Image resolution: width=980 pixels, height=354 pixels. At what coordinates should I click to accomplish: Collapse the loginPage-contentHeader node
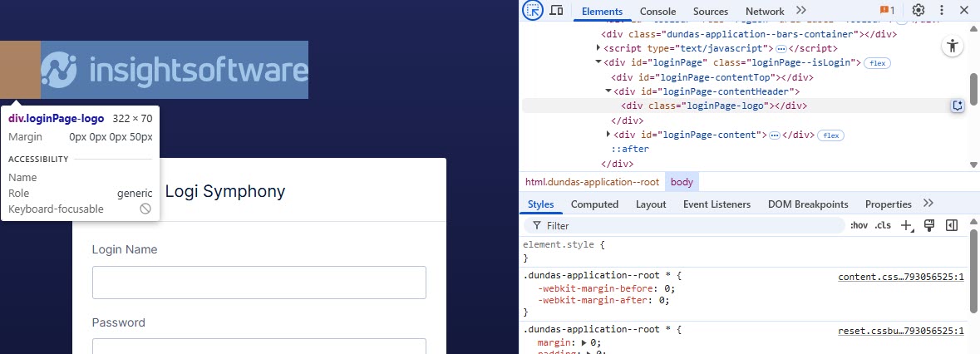click(608, 91)
